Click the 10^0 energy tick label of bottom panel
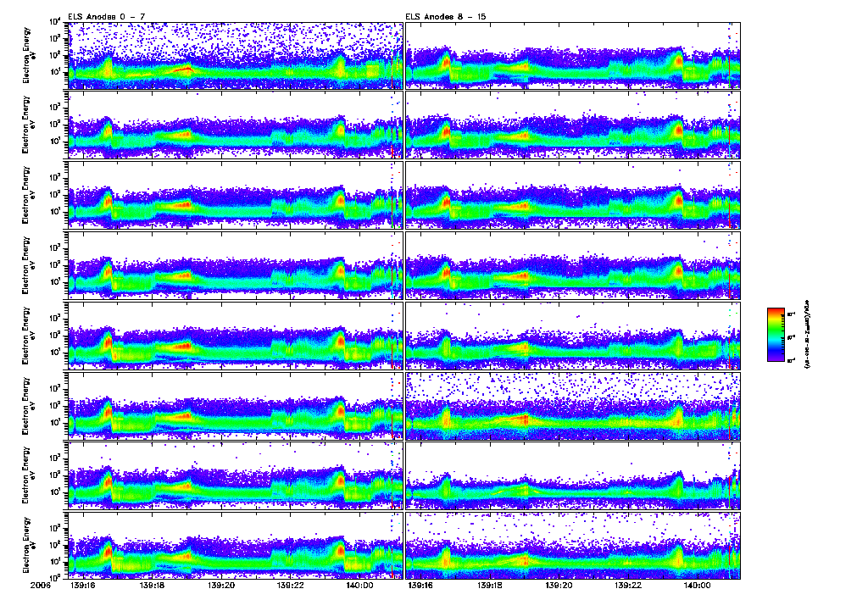 tap(55, 578)
